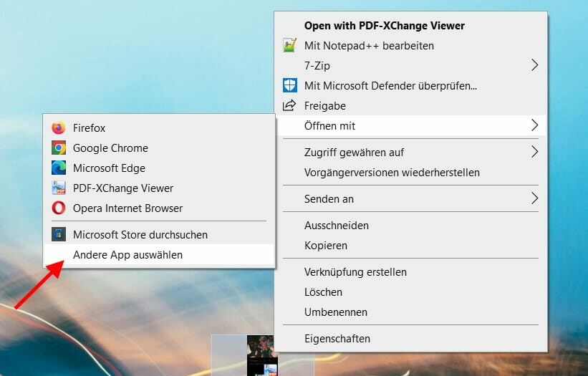Click the Microsoft Defender shield icon
This screenshot has width=588, height=376.
(x=289, y=85)
